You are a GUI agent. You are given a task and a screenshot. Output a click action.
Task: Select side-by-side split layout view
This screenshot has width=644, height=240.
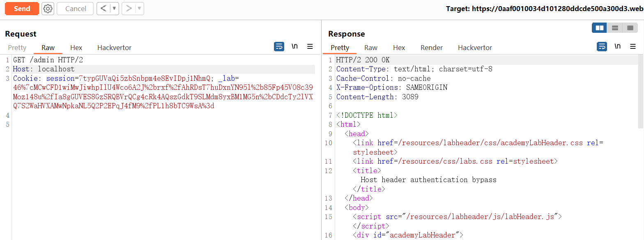pyautogui.click(x=600, y=28)
